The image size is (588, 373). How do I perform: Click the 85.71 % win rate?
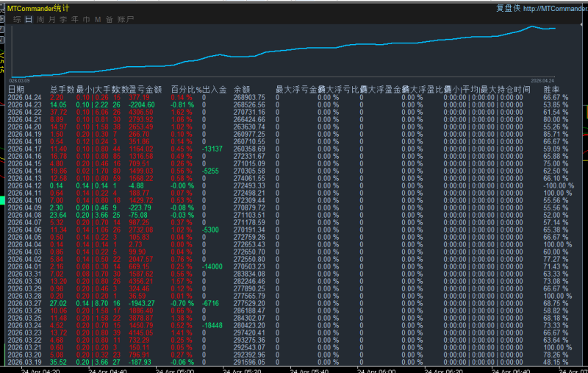point(556,135)
